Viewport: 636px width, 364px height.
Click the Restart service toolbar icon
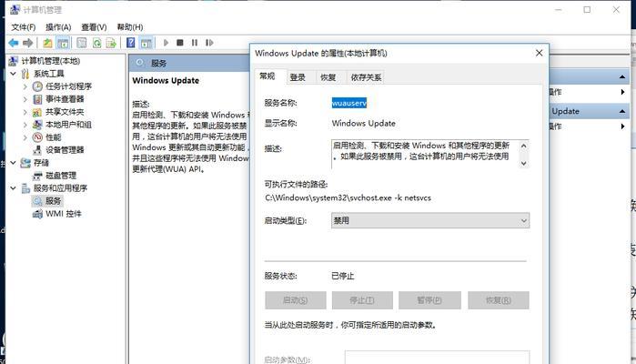coord(209,43)
